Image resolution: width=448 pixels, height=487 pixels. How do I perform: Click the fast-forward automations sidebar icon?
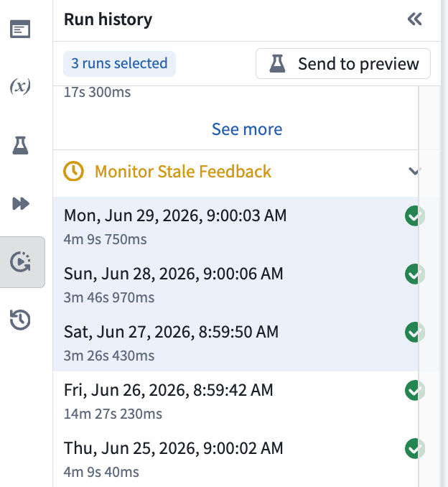[21, 204]
